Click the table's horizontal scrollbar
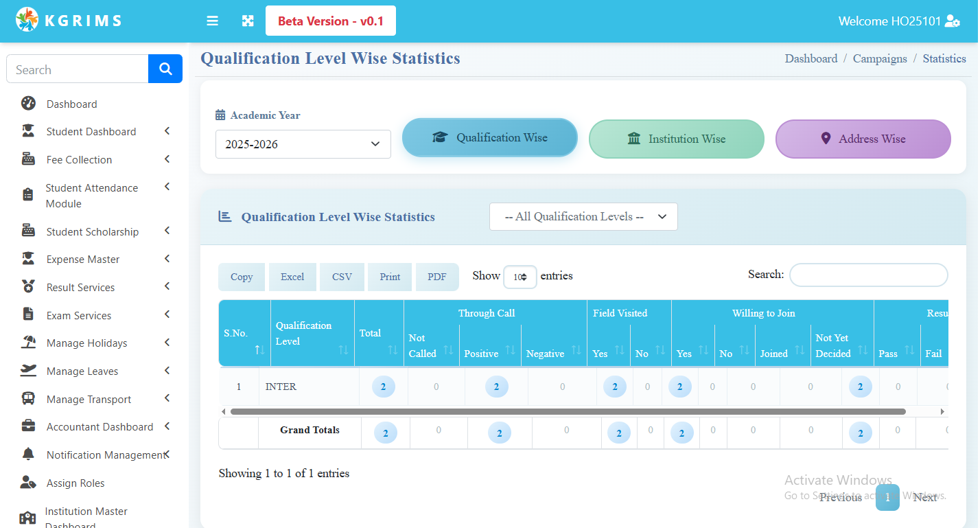 pos(568,412)
